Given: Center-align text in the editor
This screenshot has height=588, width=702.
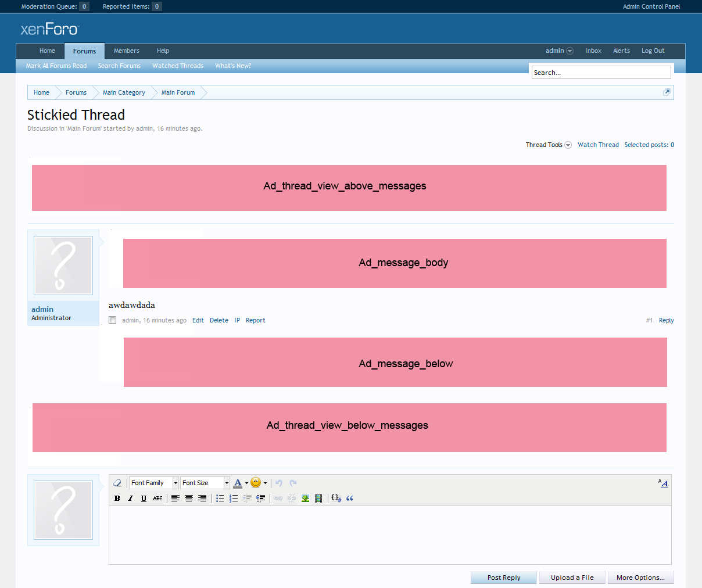Looking at the screenshot, I should pos(189,498).
